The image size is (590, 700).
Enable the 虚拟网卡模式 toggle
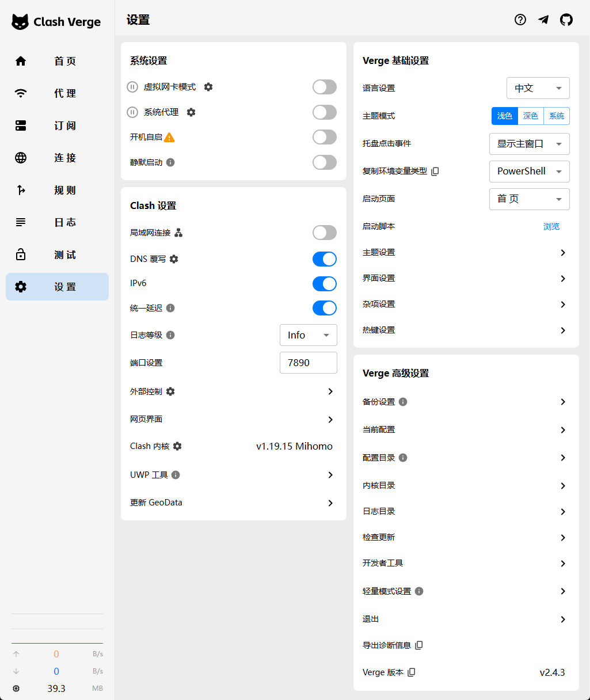[325, 87]
